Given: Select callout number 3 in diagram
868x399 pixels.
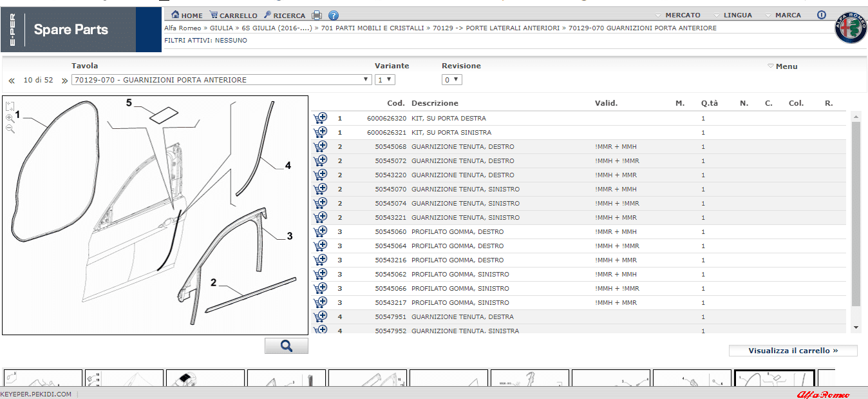Looking at the screenshot, I should pyautogui.click(x=290, y=236).
